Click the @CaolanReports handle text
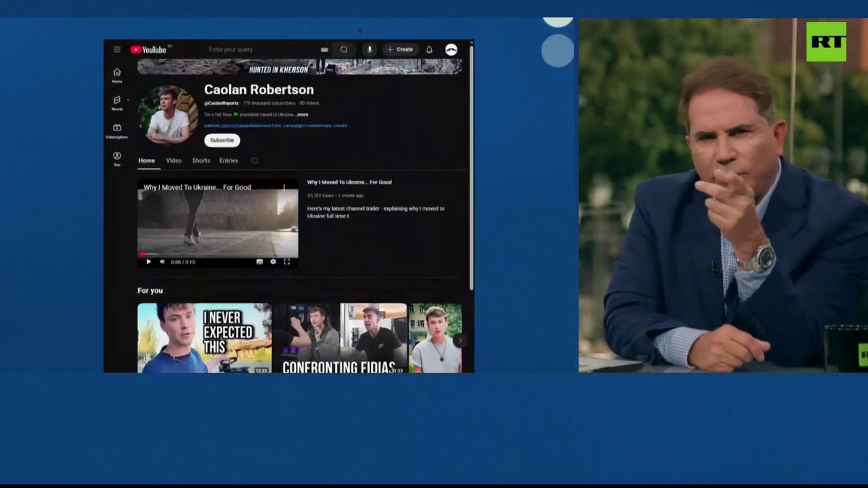The width and height of the screenshot is (868, 488). click(x=221, y=103)
